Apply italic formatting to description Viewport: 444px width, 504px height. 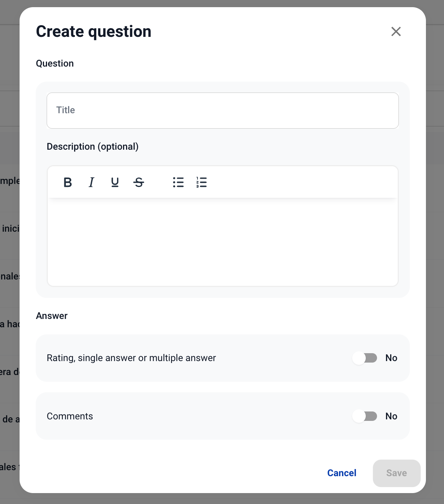[91, 182]
